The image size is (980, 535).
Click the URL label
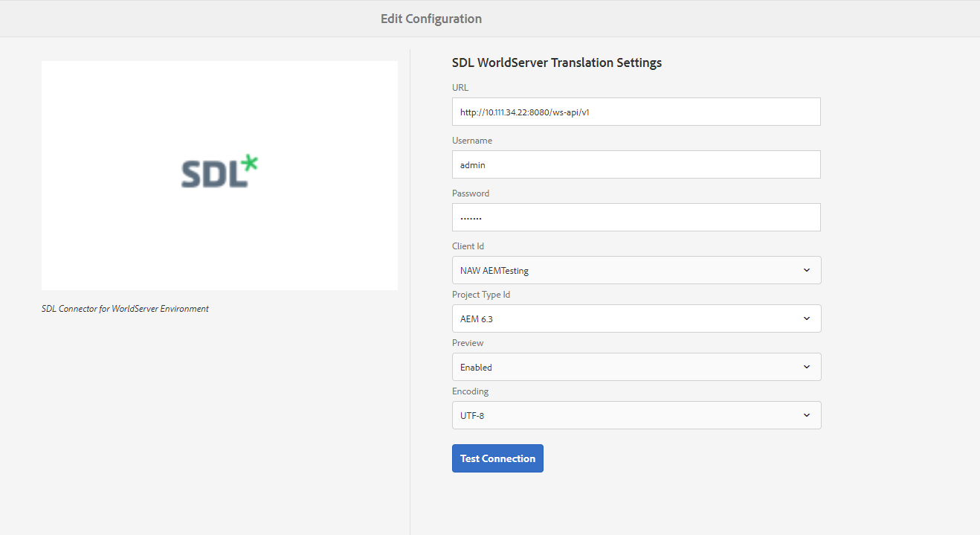point(460,88)
